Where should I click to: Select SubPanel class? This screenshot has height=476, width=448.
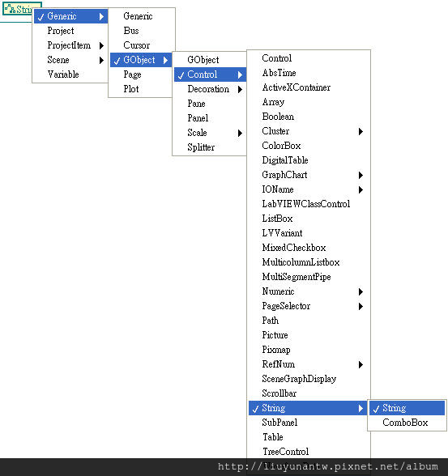point(308,423)
